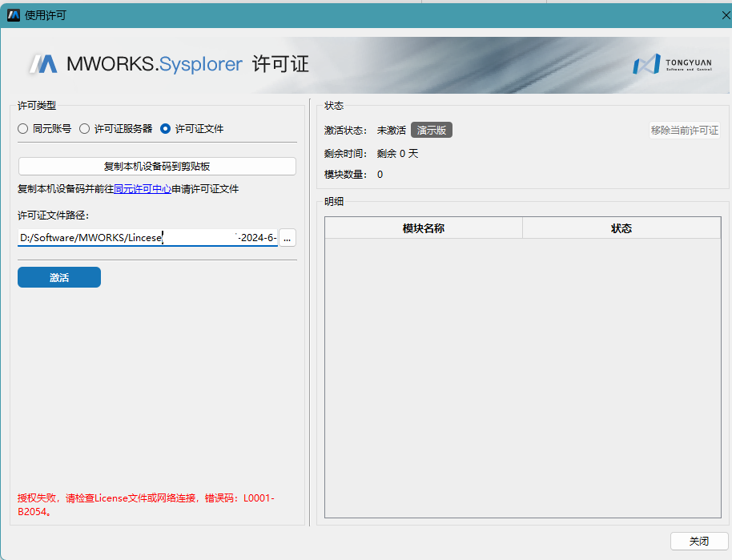The width and height of the screenshot is (732, 560).
Task: Click the red error message L0001-B2054
Action: 146,505
